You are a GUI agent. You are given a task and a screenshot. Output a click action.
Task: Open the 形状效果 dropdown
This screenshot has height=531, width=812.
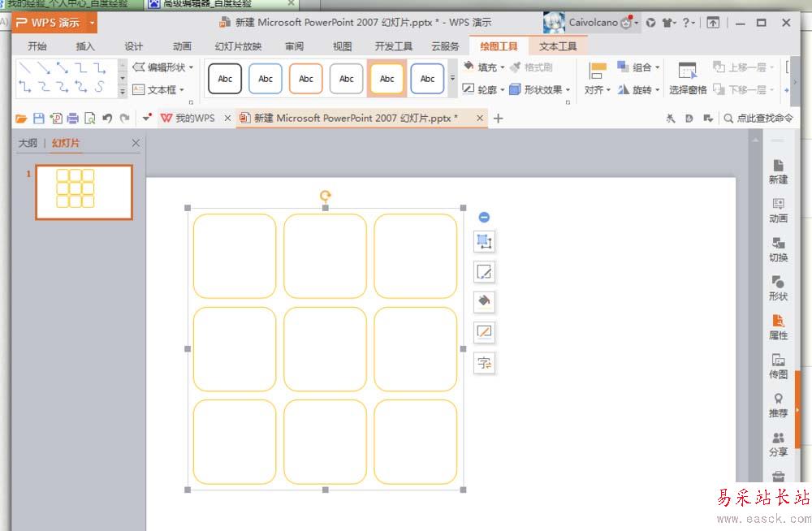[540, 89]
